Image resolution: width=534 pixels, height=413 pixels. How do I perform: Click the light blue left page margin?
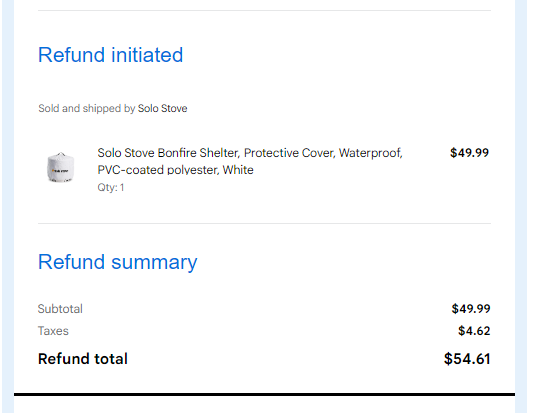(x=8, y=206)
